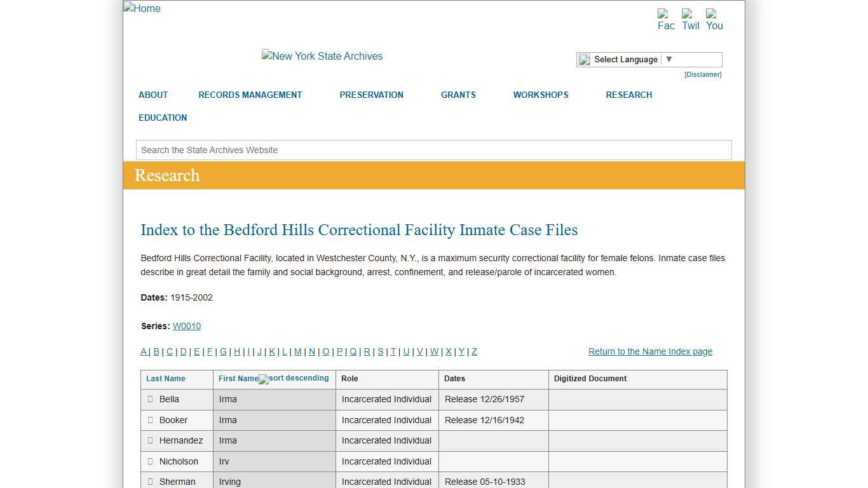The height and width of the screenshot is (488, 868).
Task: Click the Google Translate icon in language selector
Action: coord(585,60)
